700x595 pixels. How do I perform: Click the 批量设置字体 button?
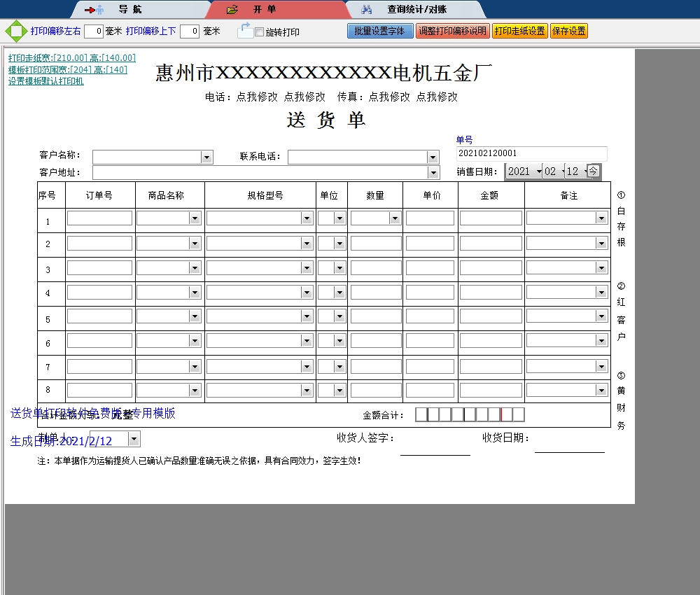point(380,31)
